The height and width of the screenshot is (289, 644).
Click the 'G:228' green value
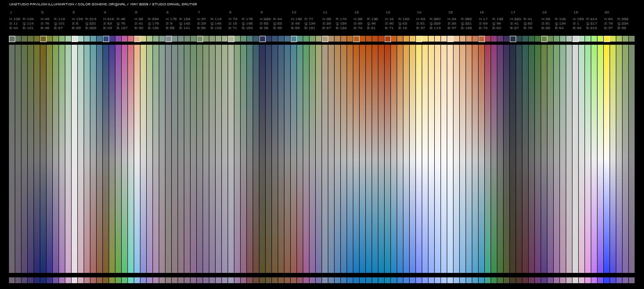[x=435, y=23]
